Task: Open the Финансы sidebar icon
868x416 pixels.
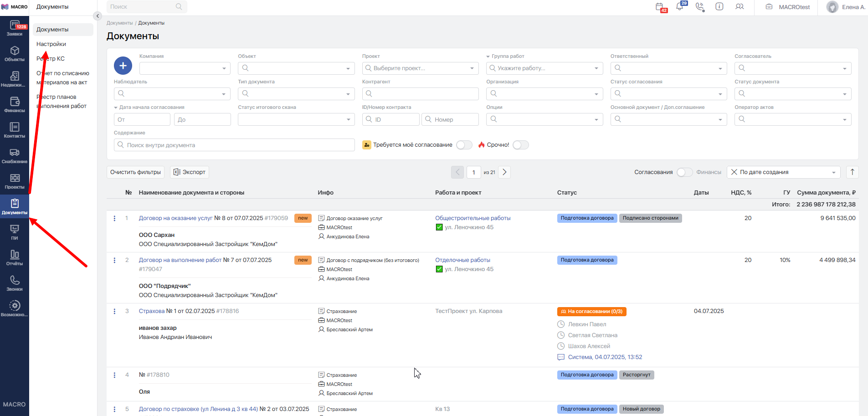Action: coord(15,104)
